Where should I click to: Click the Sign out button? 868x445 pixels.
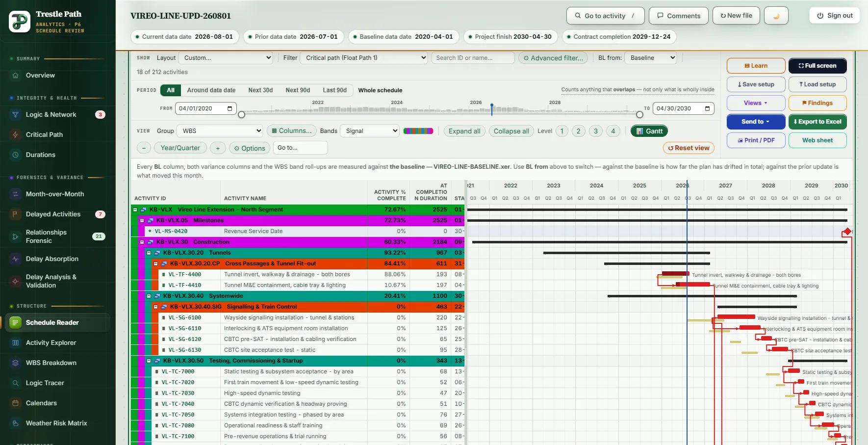tap(835, 16)
